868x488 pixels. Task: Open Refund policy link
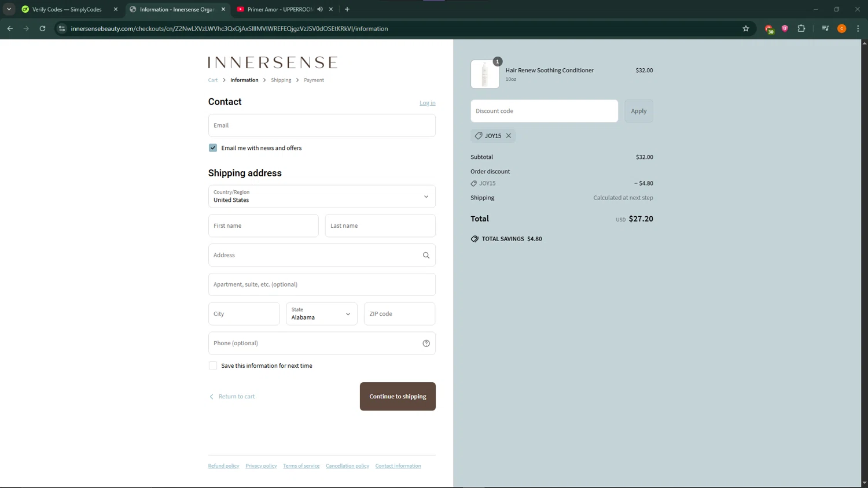click(x=223, y=466)
